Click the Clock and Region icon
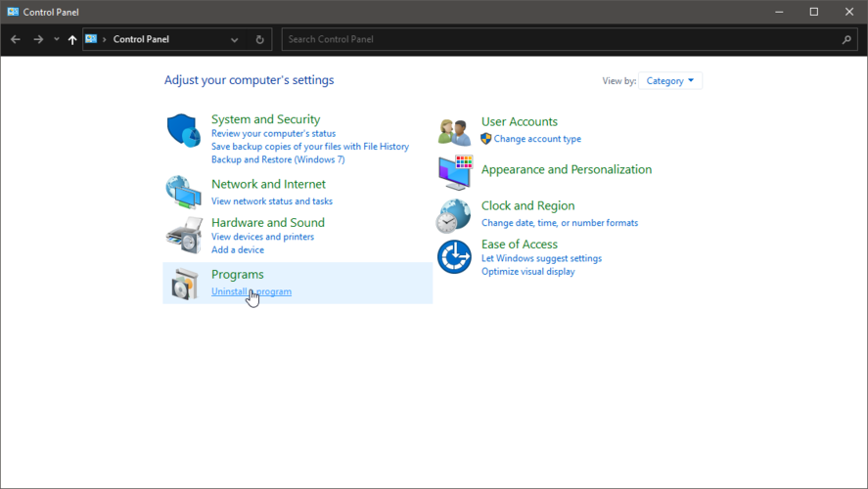This screenshot has height=489, width=868. 454,215
